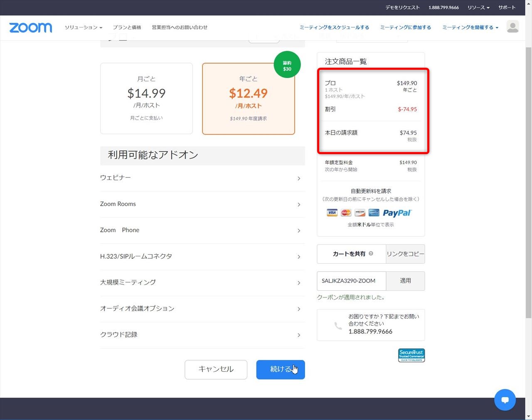Expand the クラウド記録 add-on
The height and width of the screenshot is (420, 532).
(202, 335)
